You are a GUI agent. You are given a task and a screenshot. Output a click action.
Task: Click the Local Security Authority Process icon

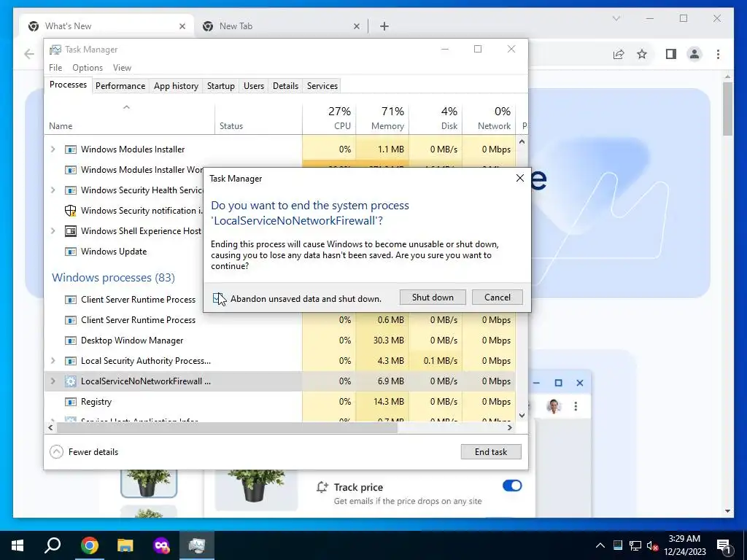click(x=71, y=361)
